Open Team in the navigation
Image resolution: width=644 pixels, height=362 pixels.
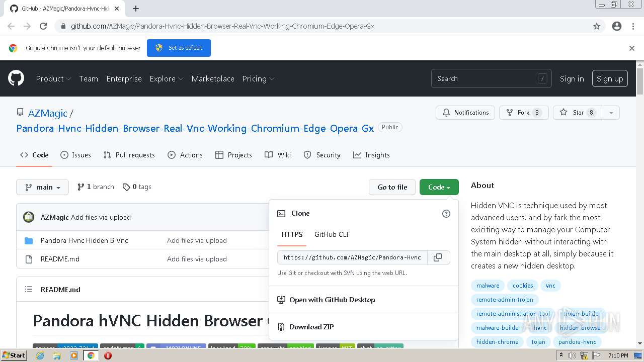(x=89, y=78)
